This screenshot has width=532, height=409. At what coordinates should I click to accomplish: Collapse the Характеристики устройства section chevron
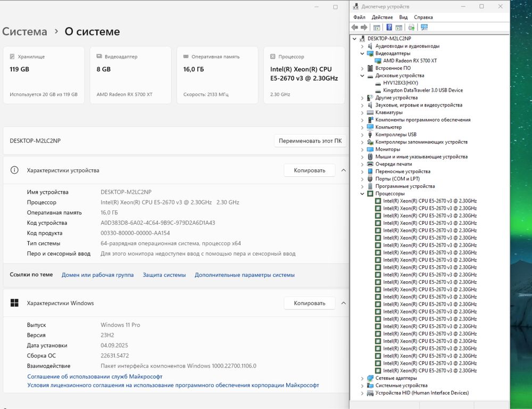tap(343, 170)
